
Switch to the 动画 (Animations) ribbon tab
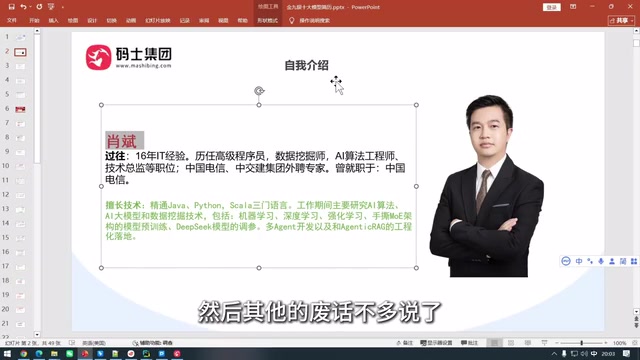pyautogui.click(x=131, y=20)
